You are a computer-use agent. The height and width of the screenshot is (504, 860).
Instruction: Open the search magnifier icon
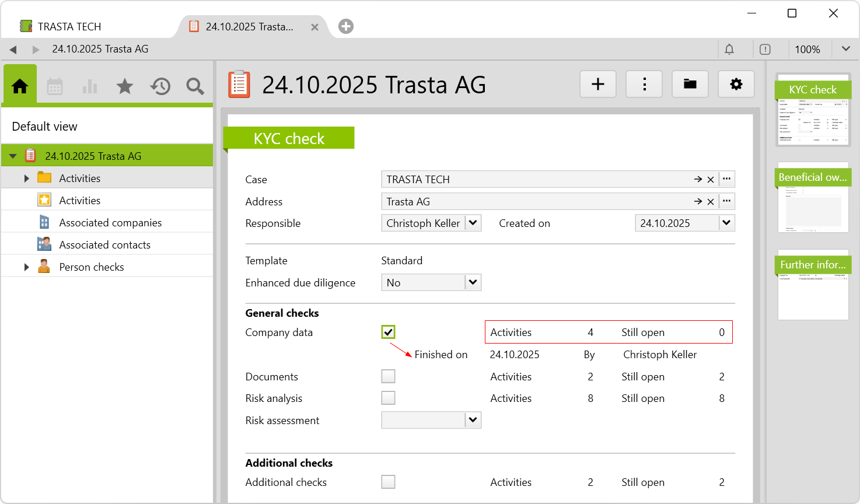click(195, 87)
